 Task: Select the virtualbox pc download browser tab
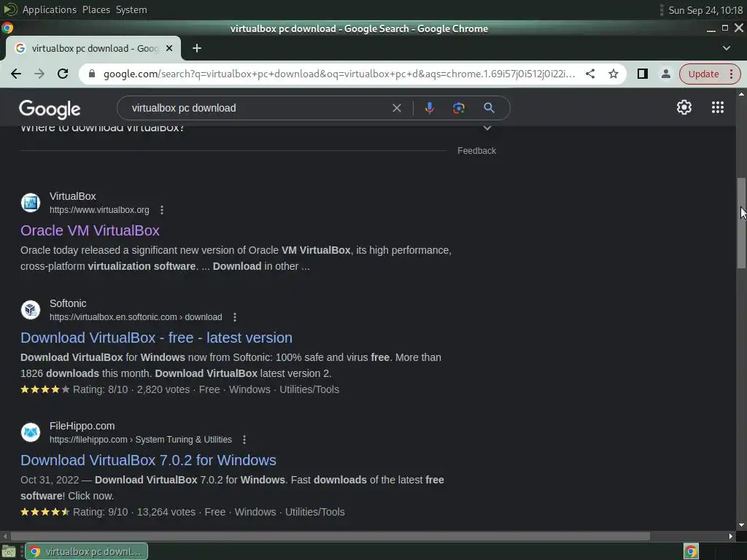(93, 48)
